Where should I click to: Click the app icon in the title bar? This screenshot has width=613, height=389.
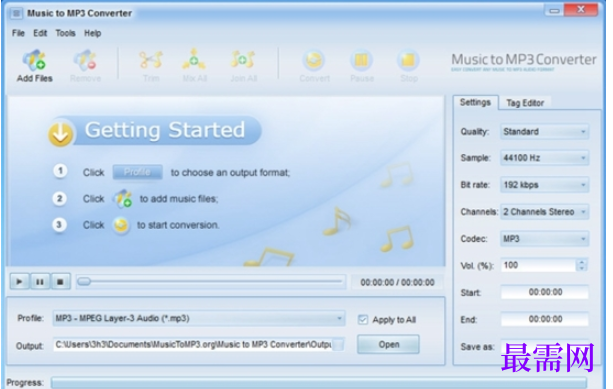16,14
